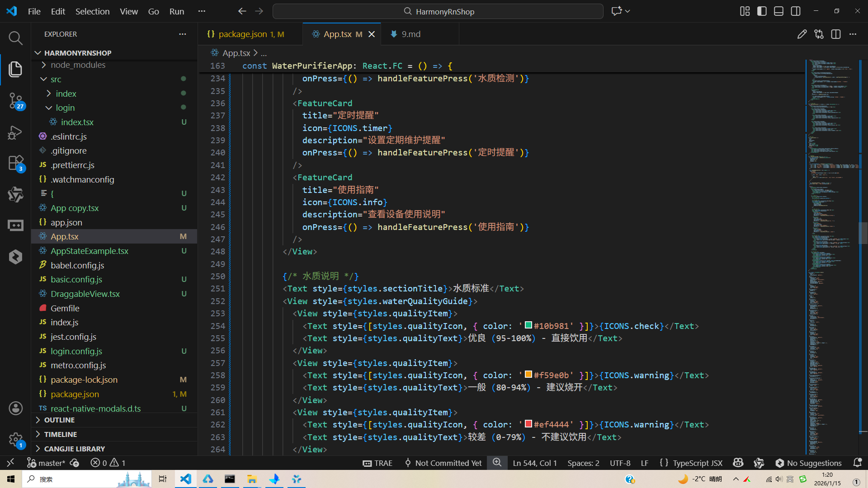Open notifications bell in status bar
Image resolution: width=868 pixels, height=488 pixels.
point(857,463)
